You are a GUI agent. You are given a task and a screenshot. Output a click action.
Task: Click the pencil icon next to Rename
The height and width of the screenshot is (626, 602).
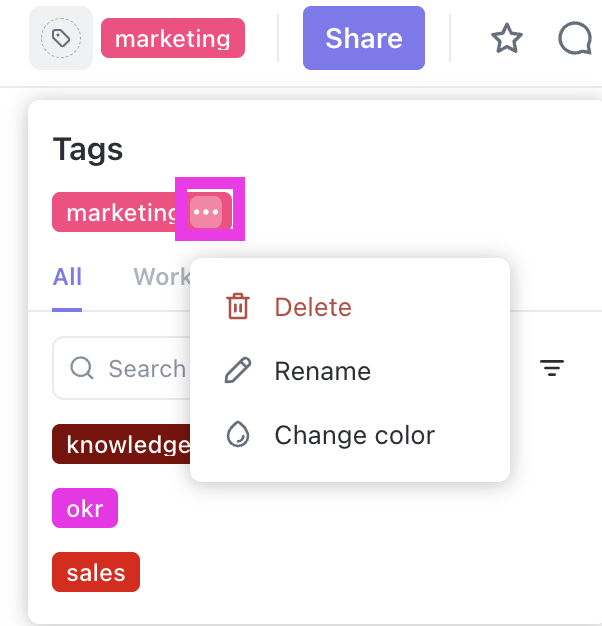[238, 371]
